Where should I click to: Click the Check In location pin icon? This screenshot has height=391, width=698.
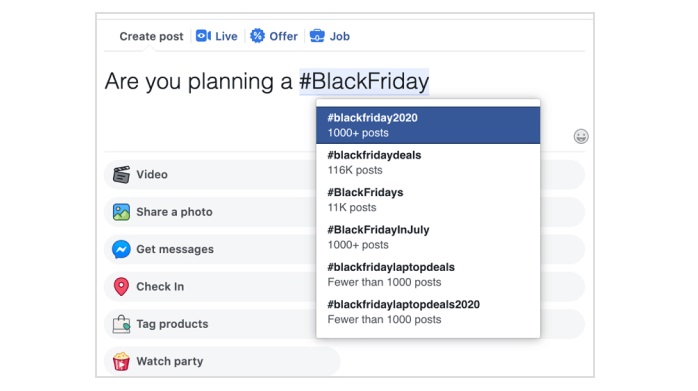coord(121,287)
